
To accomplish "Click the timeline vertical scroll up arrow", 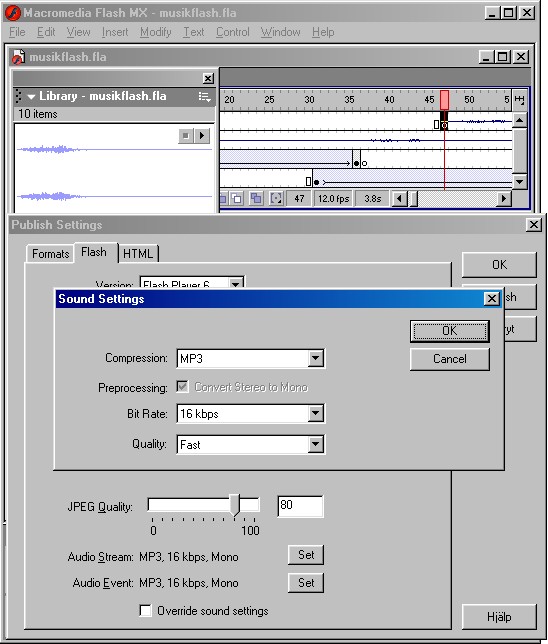I will tap(520, 120).
